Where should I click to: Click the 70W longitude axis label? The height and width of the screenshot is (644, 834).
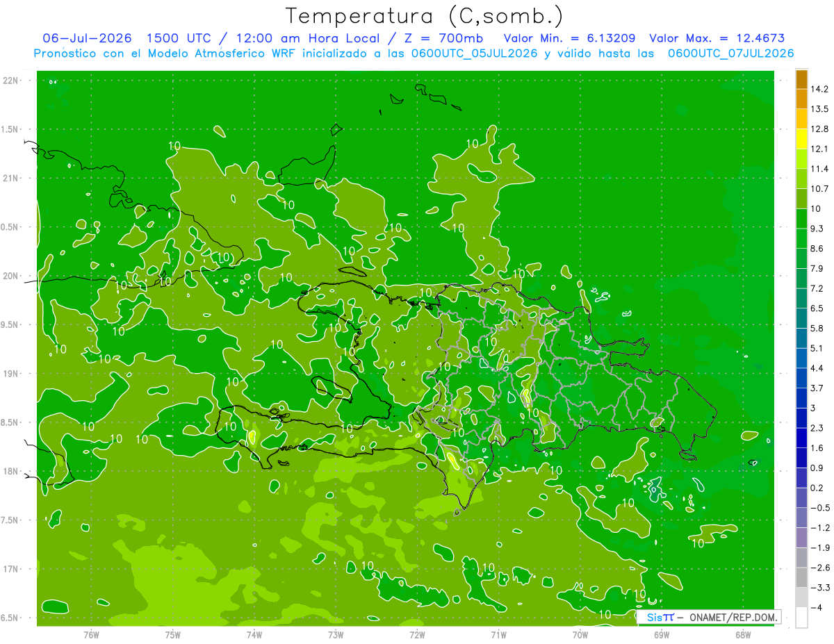coord(580,634)
